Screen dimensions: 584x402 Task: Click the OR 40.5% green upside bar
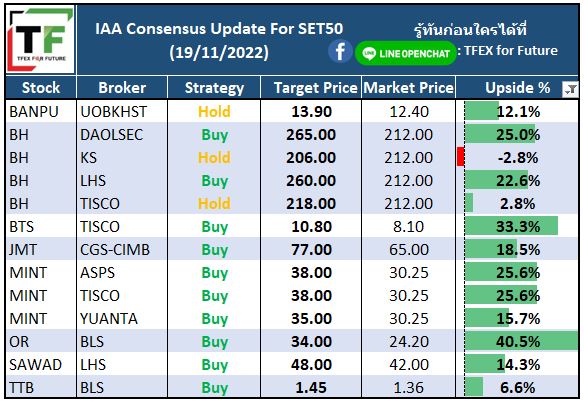click(x=521, y=341)
